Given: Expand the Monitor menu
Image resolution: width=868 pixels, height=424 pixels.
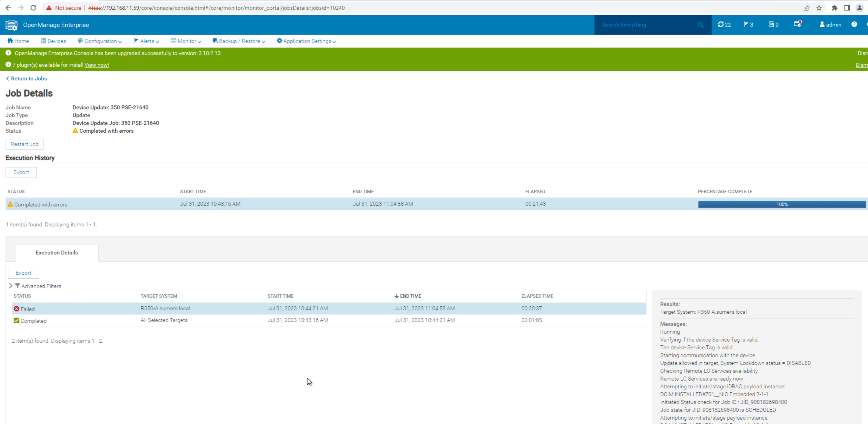Looking at the screenshot, I should 186,41.
